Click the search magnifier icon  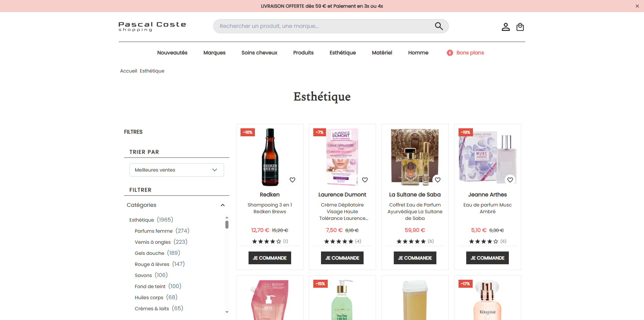(439, 26)
